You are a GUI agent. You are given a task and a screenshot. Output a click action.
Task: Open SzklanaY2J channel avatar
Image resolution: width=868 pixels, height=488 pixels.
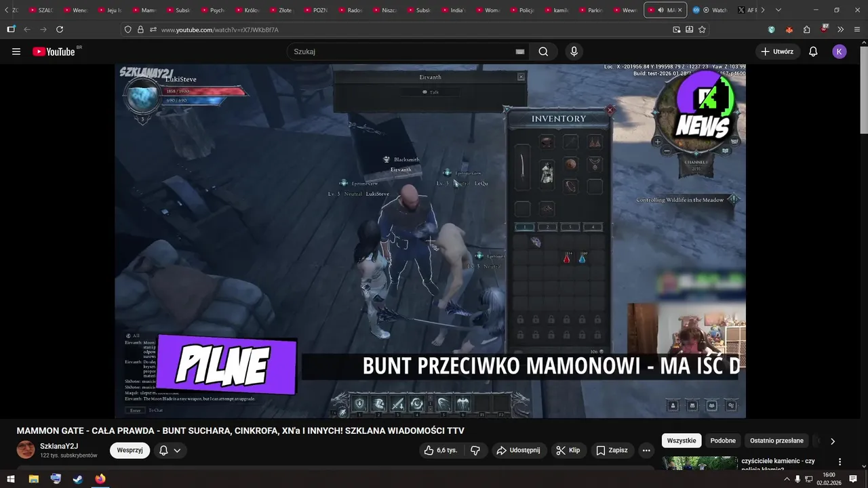[26, 450]
